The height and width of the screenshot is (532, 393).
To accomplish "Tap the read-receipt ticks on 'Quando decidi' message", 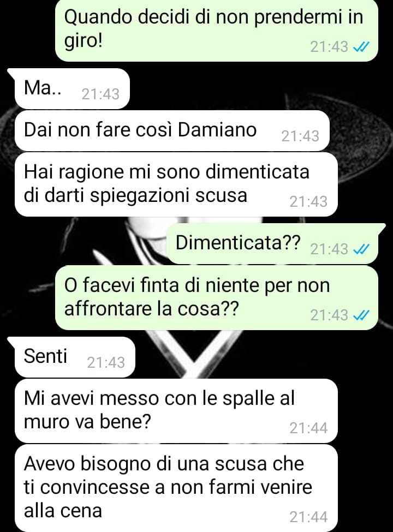I will (361, 47).
